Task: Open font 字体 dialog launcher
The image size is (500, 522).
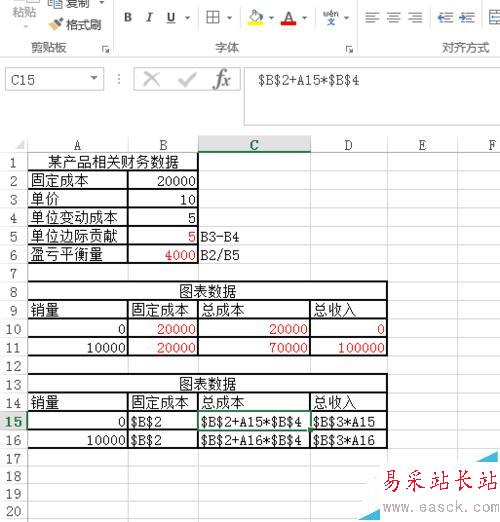Action: (349, 49)
